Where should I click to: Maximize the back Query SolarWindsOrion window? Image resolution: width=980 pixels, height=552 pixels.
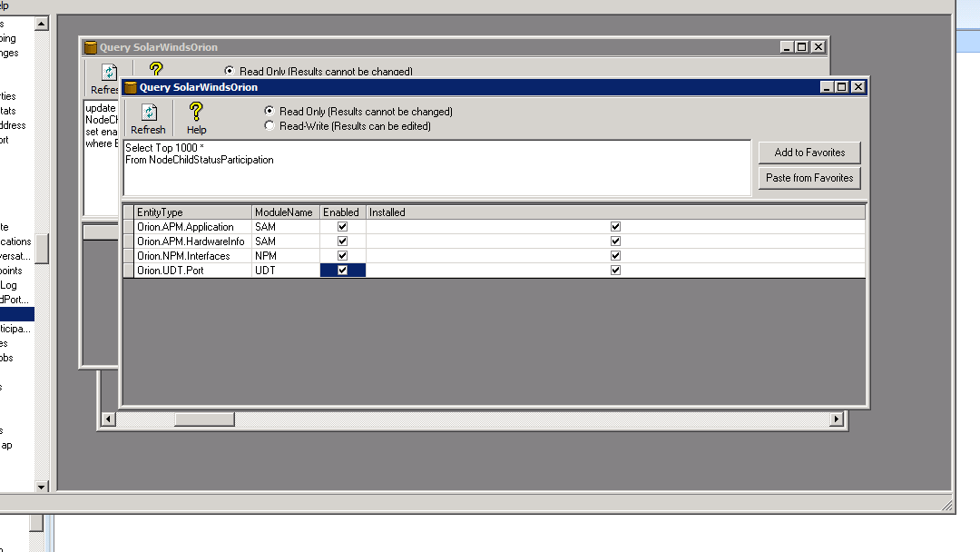tap(802, 47)
